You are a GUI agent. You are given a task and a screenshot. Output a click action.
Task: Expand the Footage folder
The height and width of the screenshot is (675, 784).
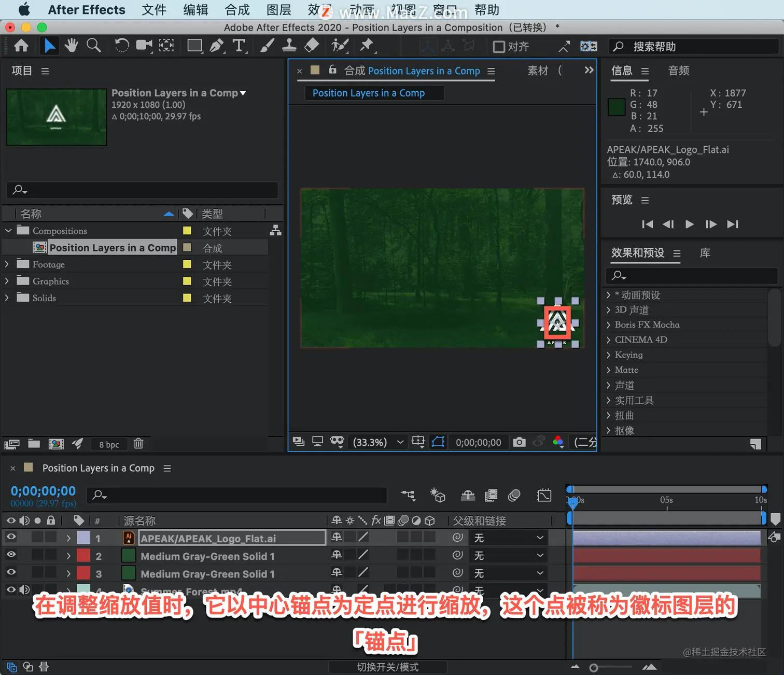tap(7, 264)
